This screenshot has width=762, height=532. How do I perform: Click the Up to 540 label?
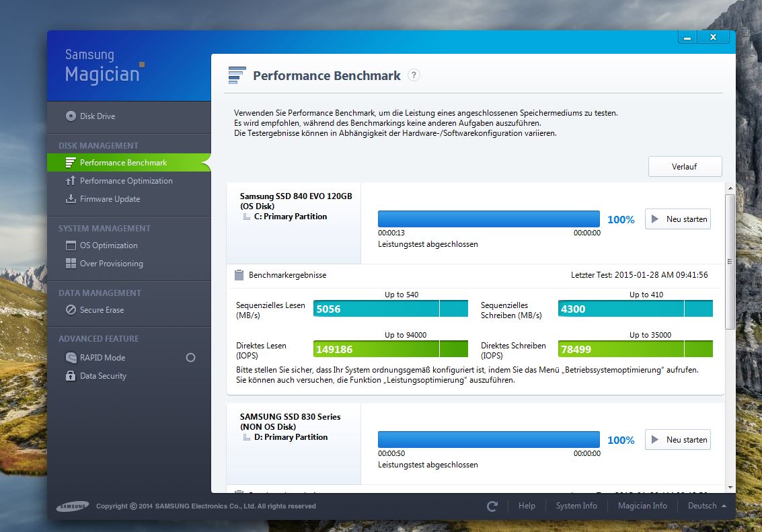[x=402, y=295]
